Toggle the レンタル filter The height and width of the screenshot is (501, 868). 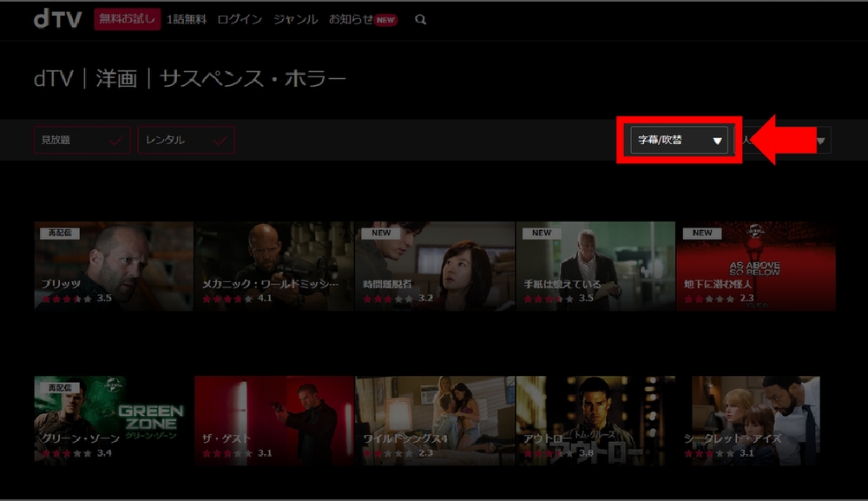click(x=186, y=140)
